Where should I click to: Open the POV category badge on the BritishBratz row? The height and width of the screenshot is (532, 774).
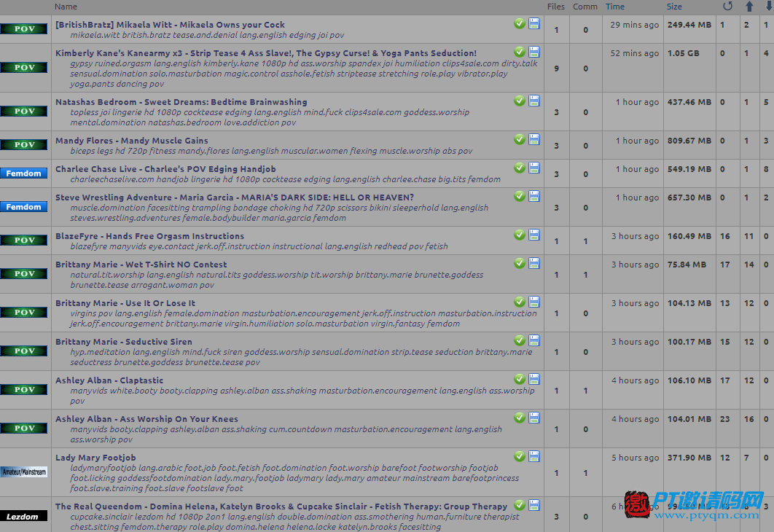(x=24, y=28)
